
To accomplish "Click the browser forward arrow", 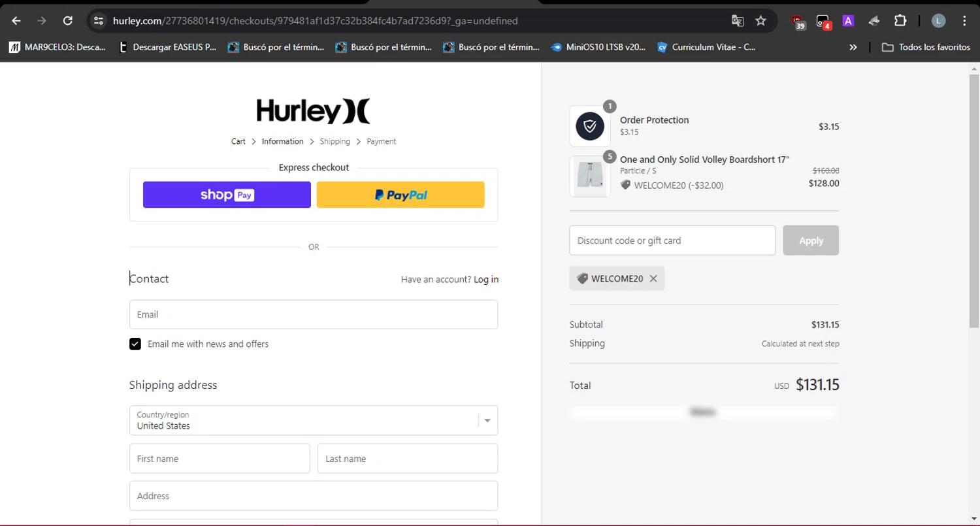I will click(x=42, y=21).
